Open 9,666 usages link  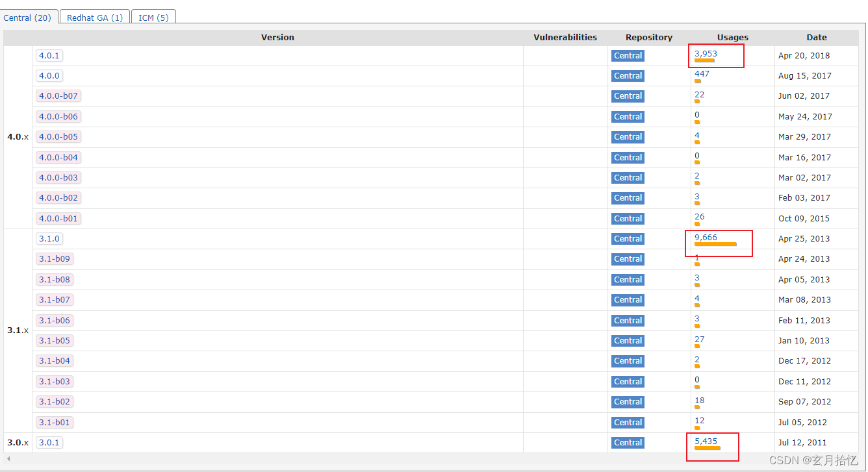(706, 237)
